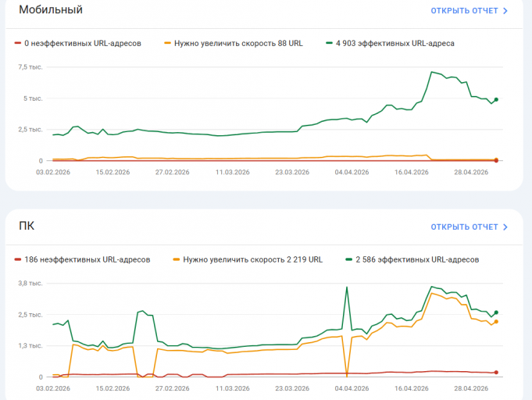Click green legend marker for 2 586 эффективных

coord(348,259)
